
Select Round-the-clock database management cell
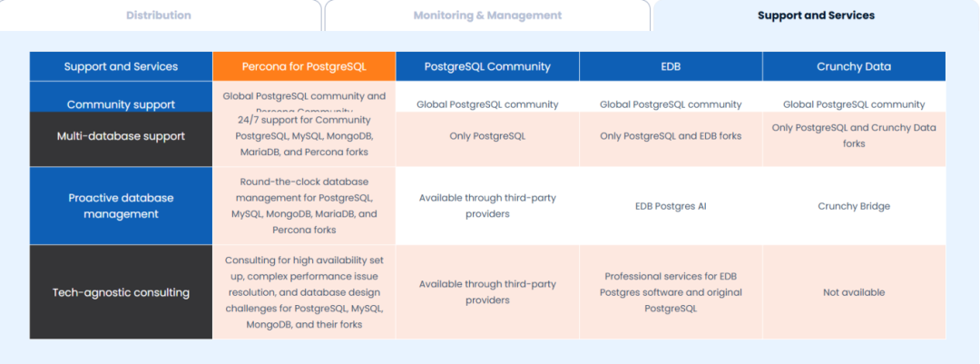click(304, 206)
